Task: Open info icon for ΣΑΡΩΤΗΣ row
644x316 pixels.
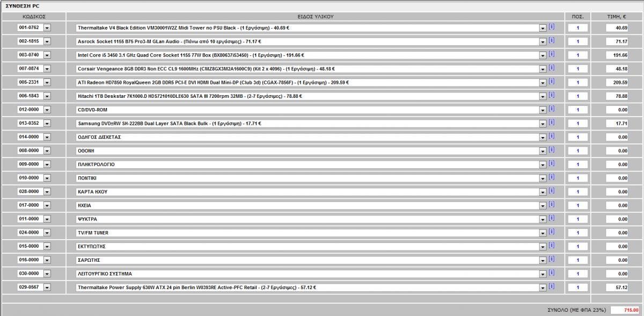Action: (x=551, y=258)
